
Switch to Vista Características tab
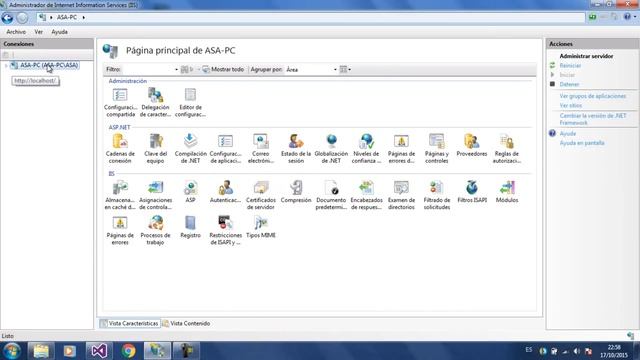pos(130,323)
